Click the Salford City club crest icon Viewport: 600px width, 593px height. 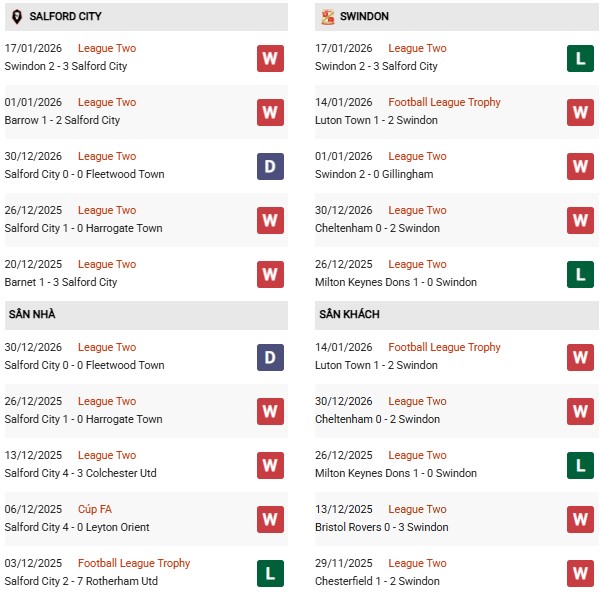click(16, 17)
